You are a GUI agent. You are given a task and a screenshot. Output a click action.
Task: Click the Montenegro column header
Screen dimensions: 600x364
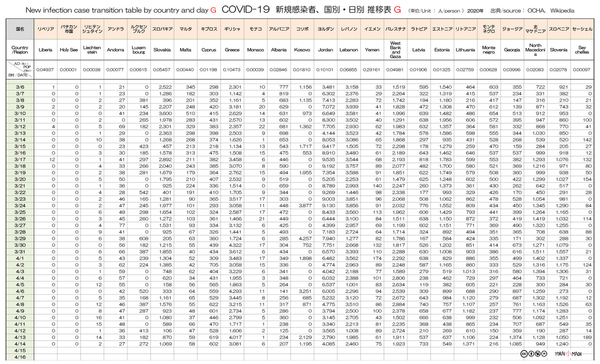[x=488, y=50]
